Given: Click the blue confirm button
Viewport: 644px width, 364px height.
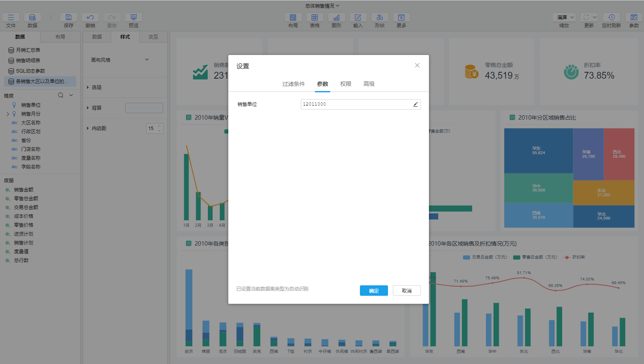Looking at the screenshot, I should pos(374,291).
